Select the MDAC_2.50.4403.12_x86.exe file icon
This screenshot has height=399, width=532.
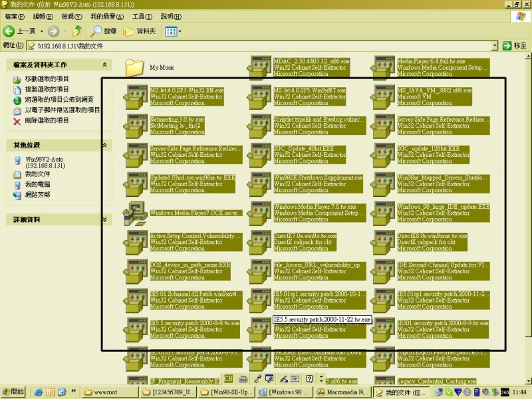tap(260, 67)
